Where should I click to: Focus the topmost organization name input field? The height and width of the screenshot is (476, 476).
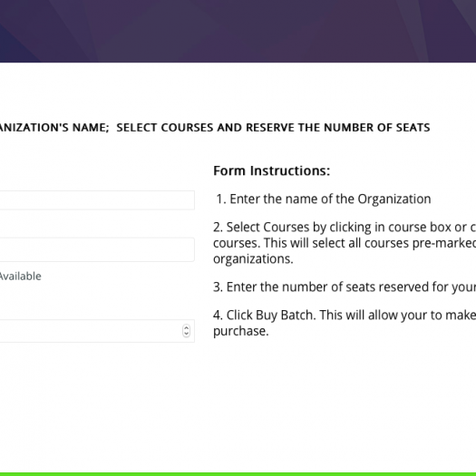[x=97, y=200]
